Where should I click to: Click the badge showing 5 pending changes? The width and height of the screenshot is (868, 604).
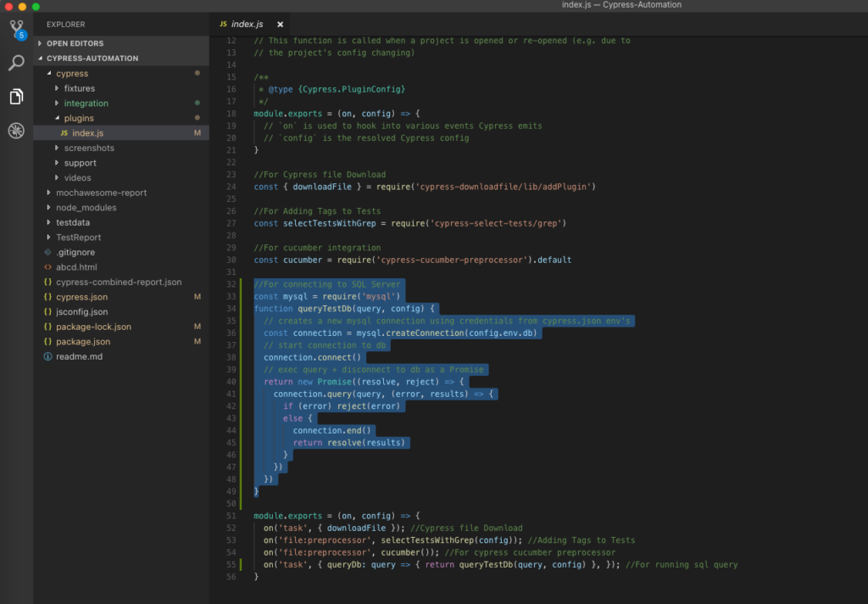(x=23, y=35)
